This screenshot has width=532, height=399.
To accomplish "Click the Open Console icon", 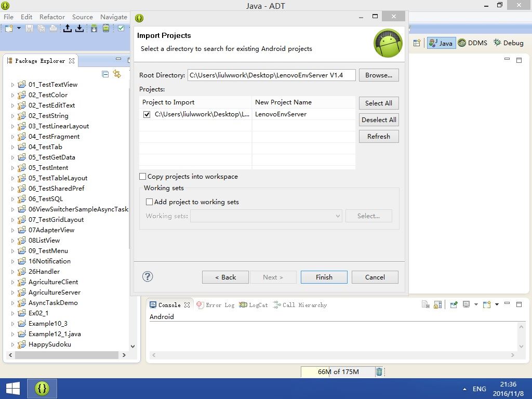I will [x=487, y=304].
